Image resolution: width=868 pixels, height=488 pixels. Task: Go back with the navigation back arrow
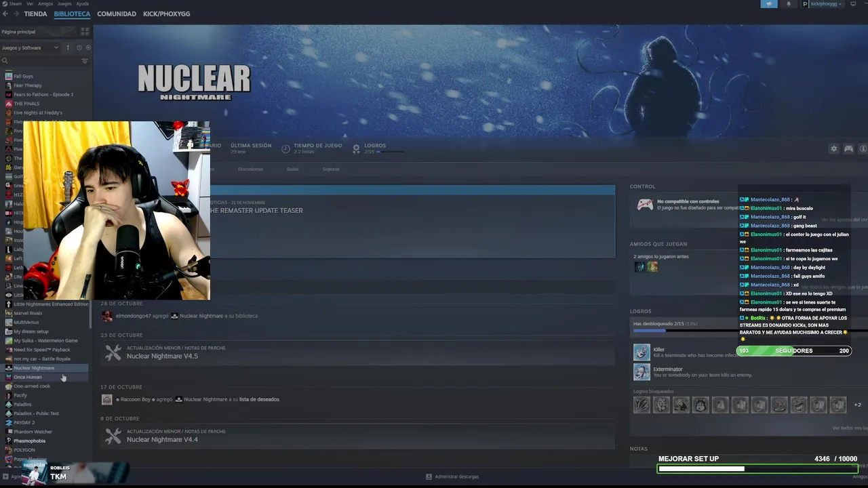5,14
